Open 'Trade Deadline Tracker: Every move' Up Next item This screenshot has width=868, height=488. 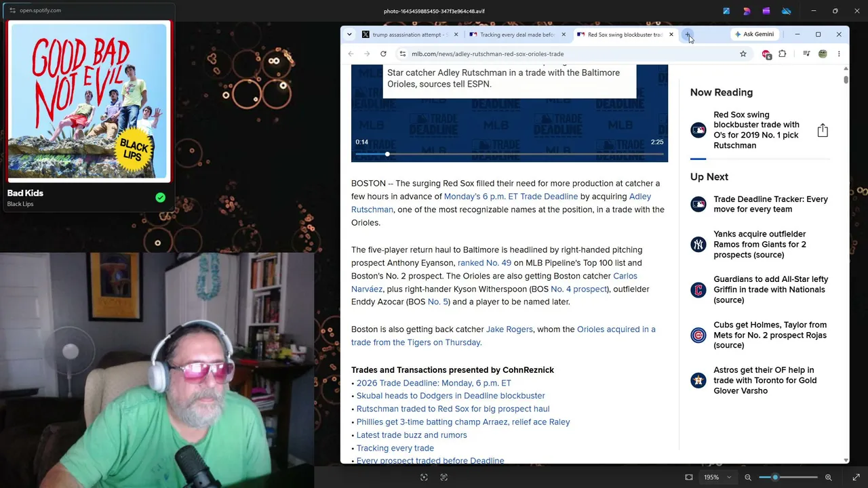770,204
